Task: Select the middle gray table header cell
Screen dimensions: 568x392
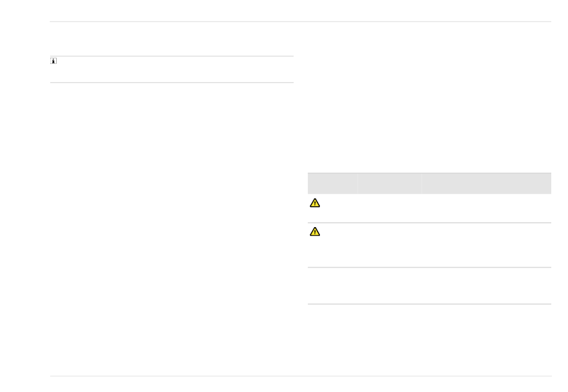Action: 390,183
